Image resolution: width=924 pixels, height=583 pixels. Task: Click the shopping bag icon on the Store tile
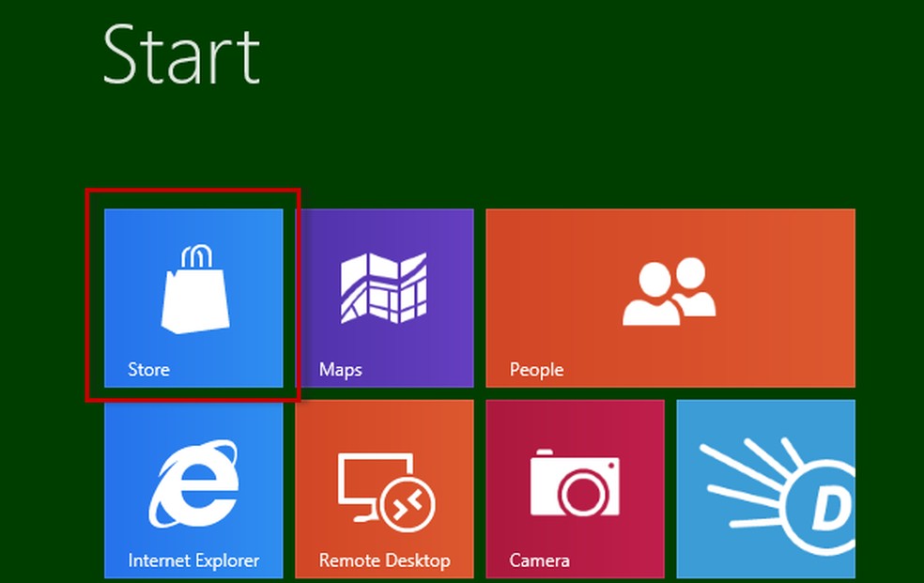point(193,286)
